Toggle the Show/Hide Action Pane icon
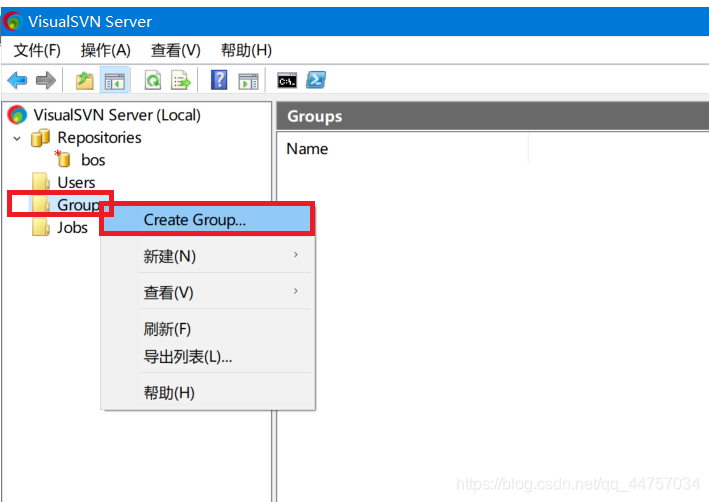 [x=248, y=81]
